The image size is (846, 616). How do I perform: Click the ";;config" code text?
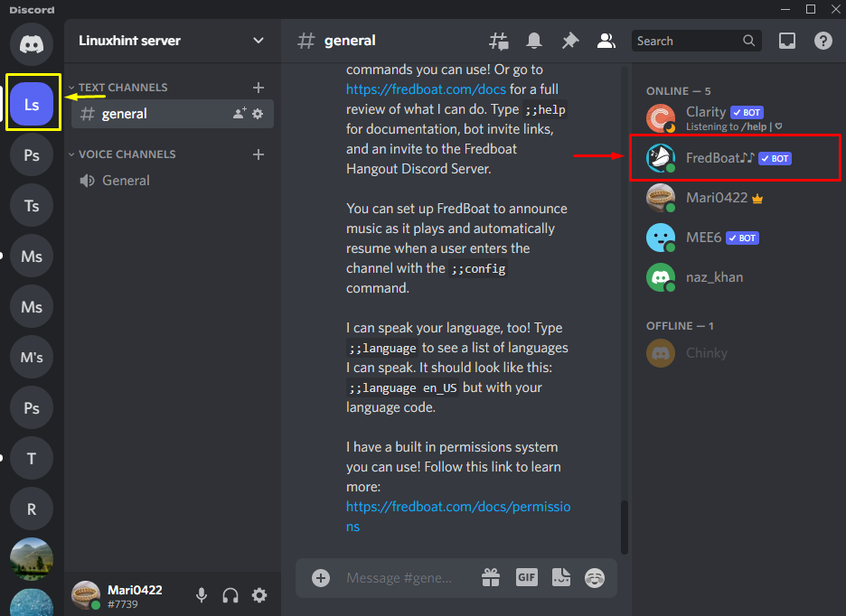(x=478, y=268)
